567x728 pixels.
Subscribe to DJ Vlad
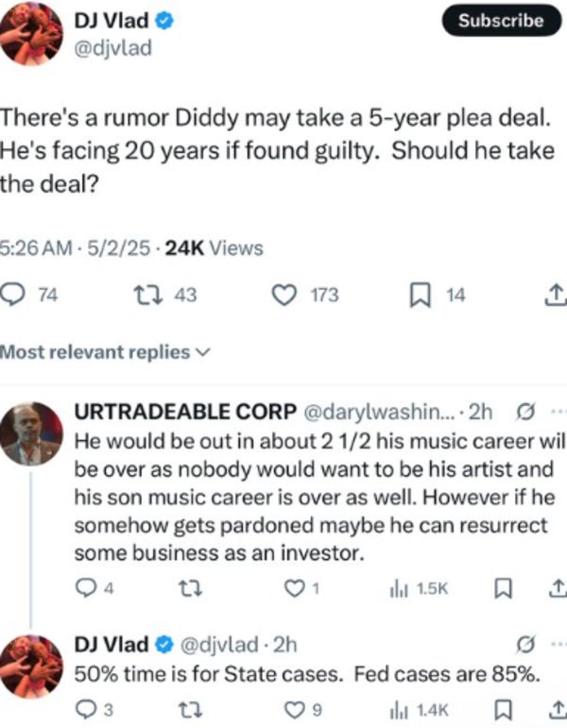[501, 21]
